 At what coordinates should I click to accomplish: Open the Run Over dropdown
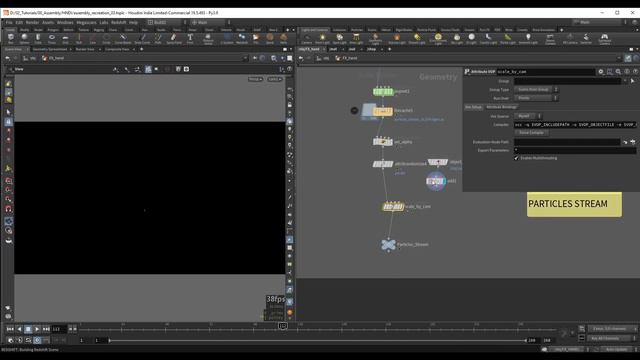(x=536, y=98)
